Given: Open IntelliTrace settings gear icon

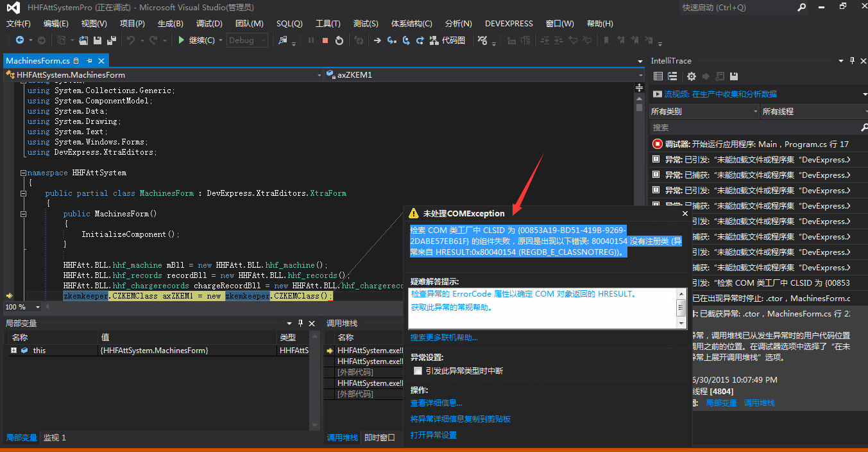Looking at the screenshot, I should coord(691,76).
